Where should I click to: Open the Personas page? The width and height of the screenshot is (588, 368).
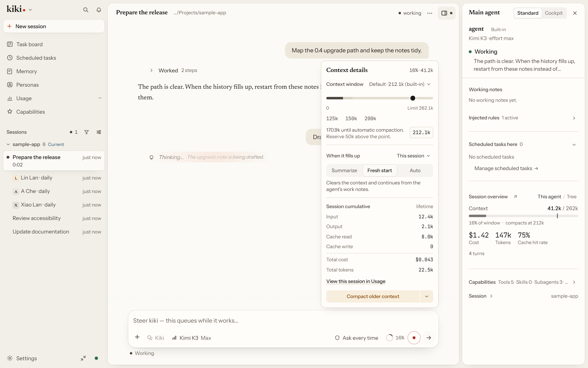(x=54, y=85)
